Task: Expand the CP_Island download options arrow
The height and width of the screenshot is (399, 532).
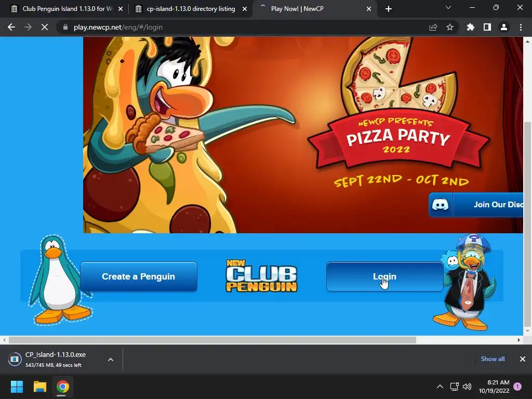Action: [111, 360]
